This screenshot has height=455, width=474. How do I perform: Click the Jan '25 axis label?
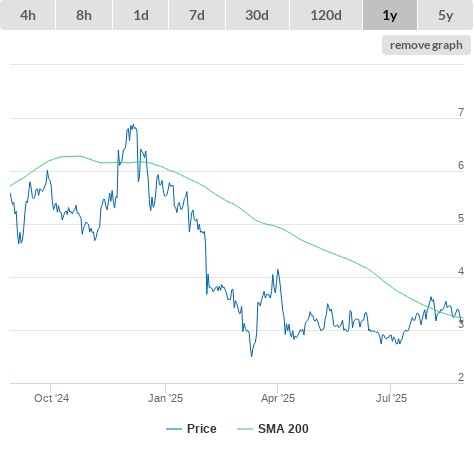tap(165, 398)
